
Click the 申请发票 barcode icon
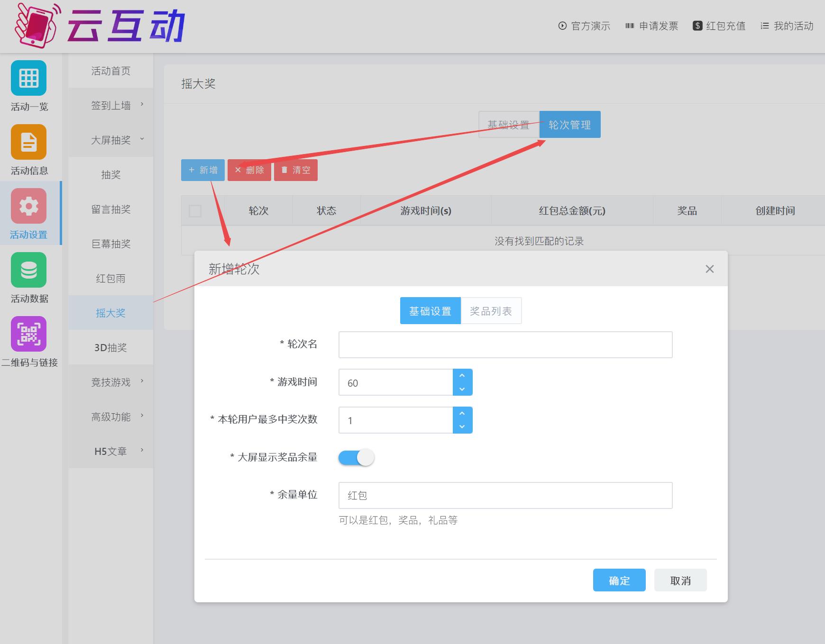click(x=630, y=26)
